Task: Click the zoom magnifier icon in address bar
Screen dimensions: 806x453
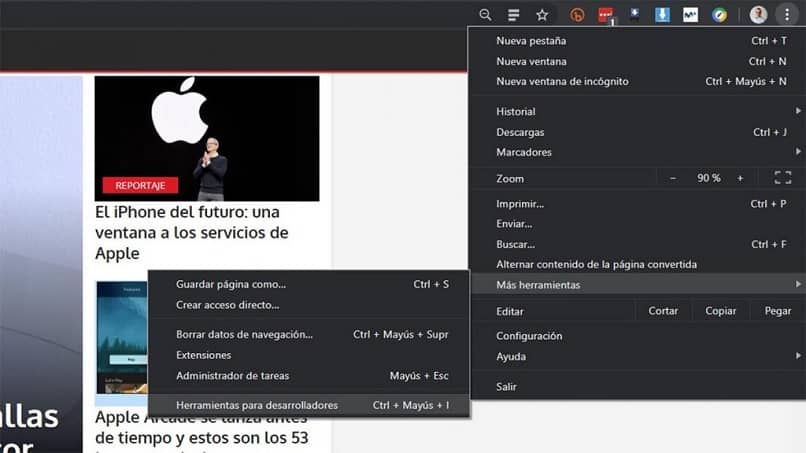Action: coord(485,15)
